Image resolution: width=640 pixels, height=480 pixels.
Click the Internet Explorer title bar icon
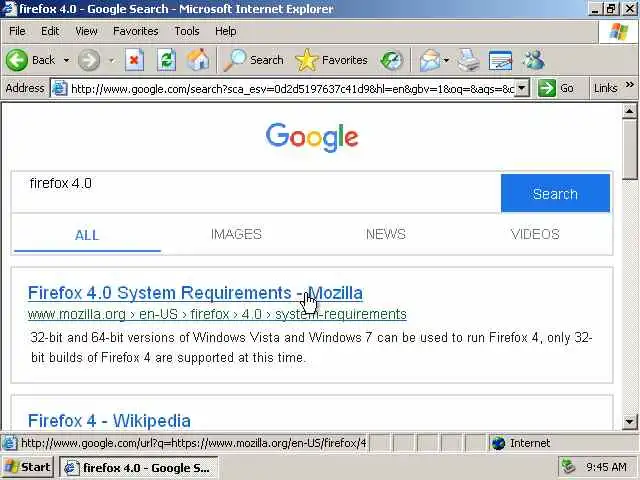pyautogui.click(x=10, y=8)
